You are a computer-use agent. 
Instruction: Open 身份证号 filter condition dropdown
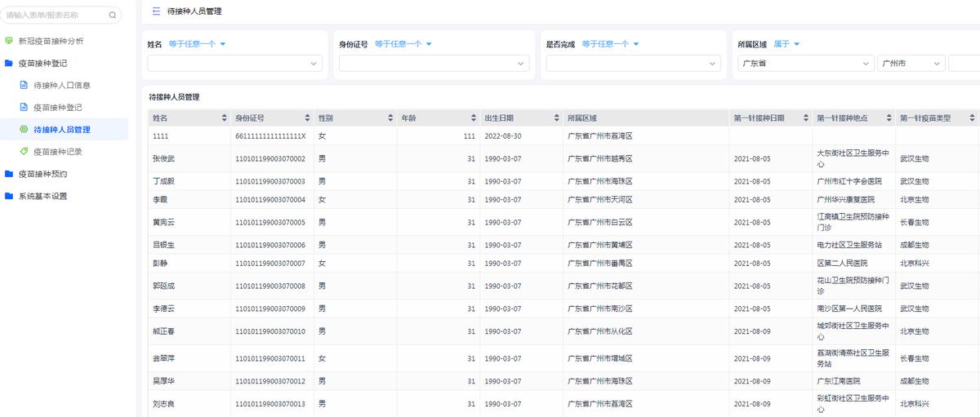[403, 44]
